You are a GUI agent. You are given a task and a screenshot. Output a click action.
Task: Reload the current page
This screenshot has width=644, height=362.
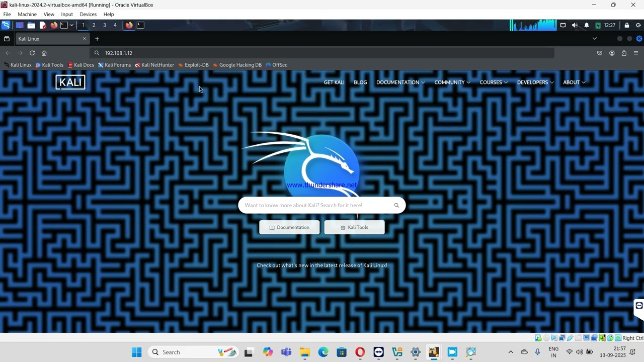[32, 53]
